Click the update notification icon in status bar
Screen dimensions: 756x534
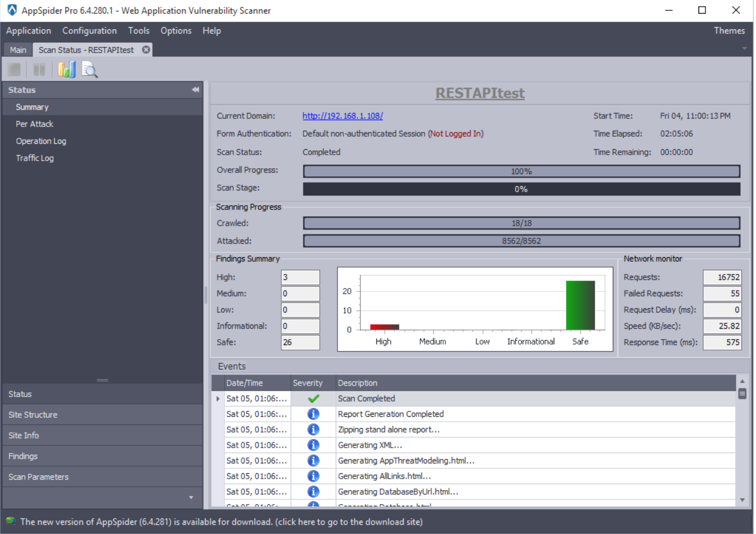11,521
